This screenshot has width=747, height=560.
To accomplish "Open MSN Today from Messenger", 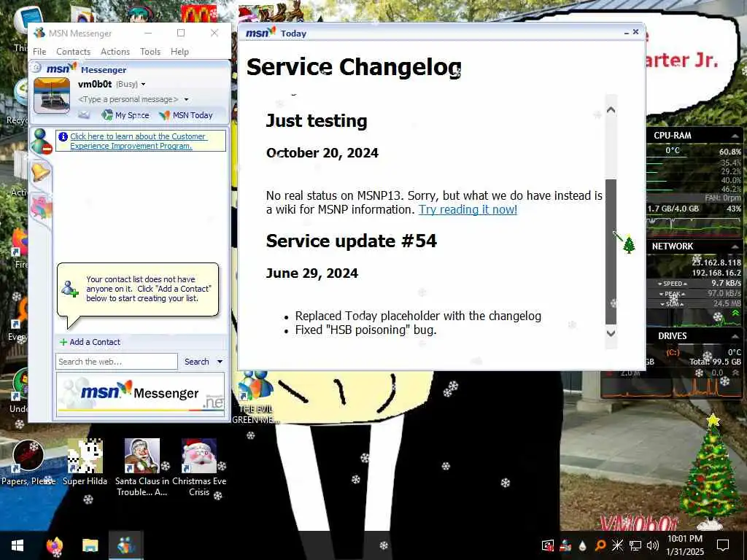I will 186,114.
